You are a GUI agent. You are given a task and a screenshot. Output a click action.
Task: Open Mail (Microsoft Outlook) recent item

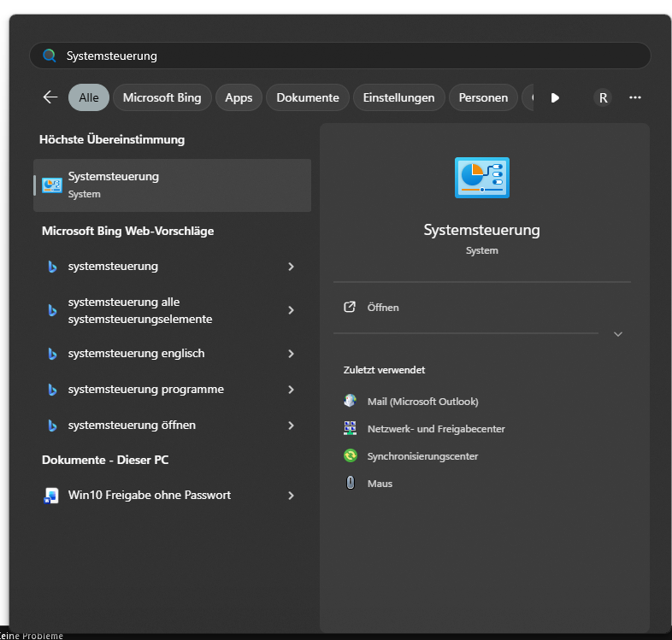(422, 402)
